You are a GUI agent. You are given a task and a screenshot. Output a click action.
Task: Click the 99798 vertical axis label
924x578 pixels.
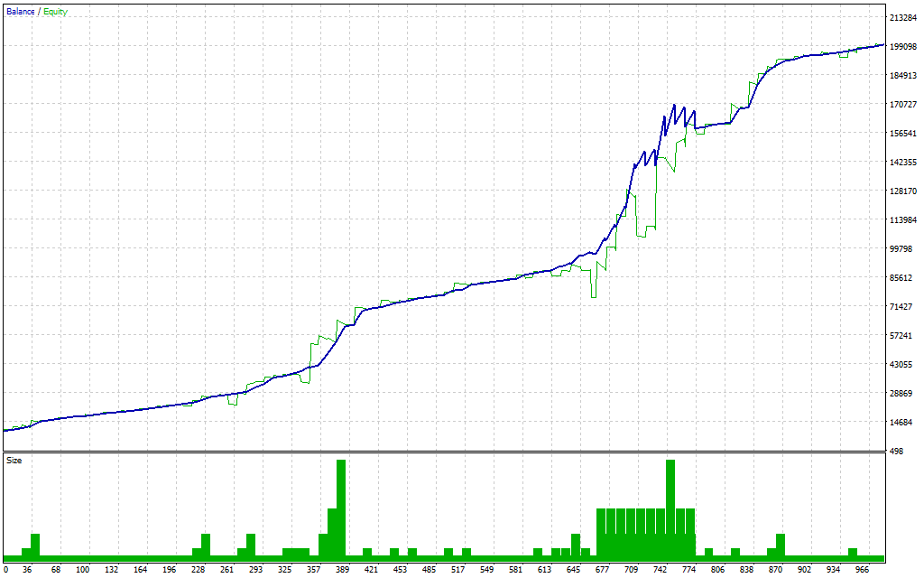click(903, 249)
